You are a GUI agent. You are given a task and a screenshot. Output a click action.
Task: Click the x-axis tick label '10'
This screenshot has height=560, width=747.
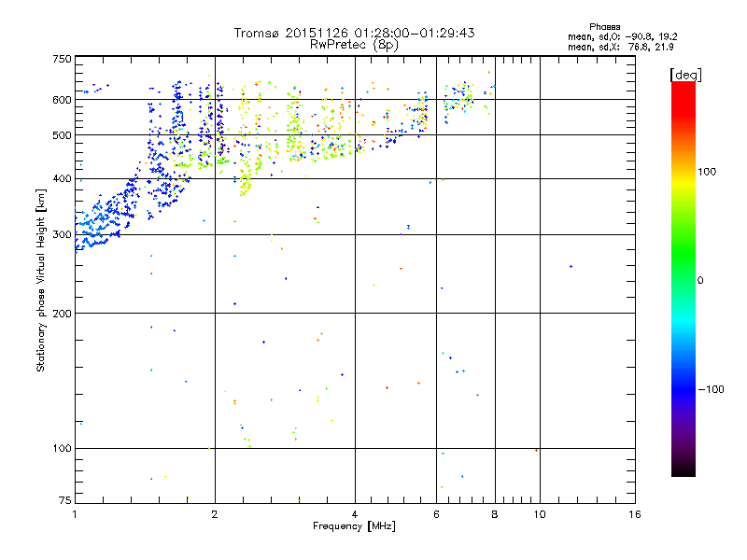pyautogui.click(x=540, y=514)
